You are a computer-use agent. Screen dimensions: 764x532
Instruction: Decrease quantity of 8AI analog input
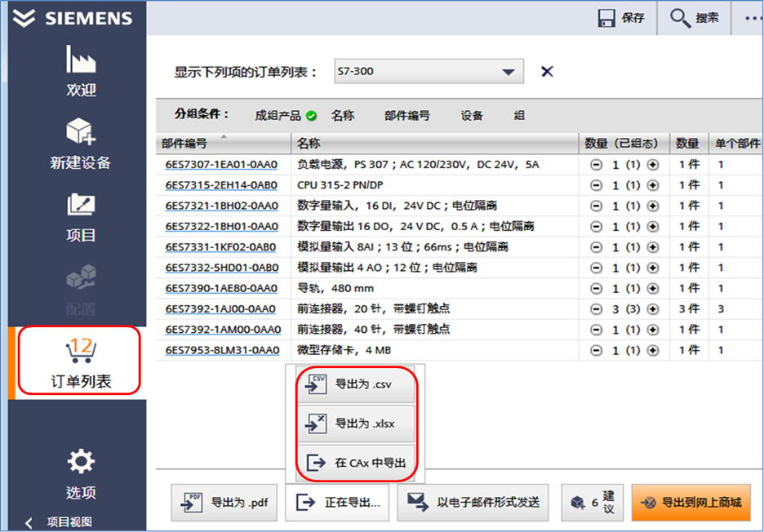point(596,247)
